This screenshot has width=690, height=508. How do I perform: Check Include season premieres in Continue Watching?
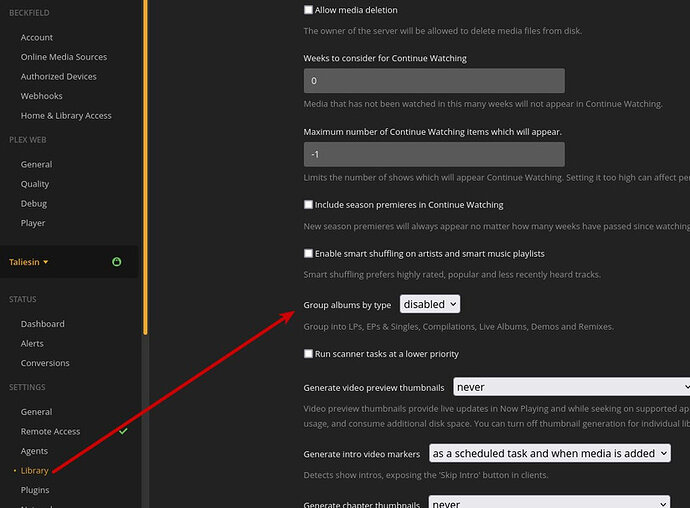point(308,204)
